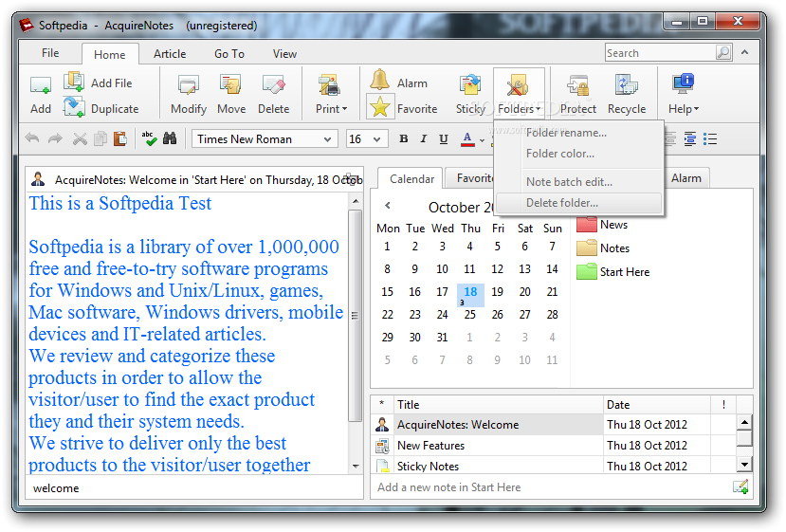
Task: Click the Modify note icon
Action: pos(189,85)
